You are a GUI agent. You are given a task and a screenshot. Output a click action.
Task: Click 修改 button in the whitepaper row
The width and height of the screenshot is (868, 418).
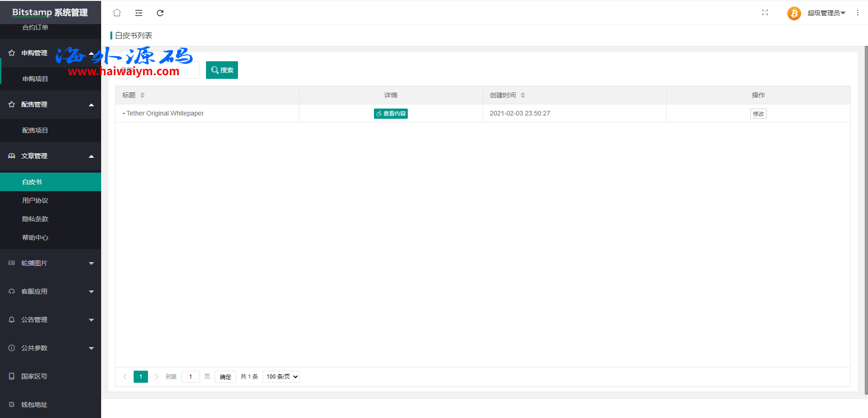(758, 114)
